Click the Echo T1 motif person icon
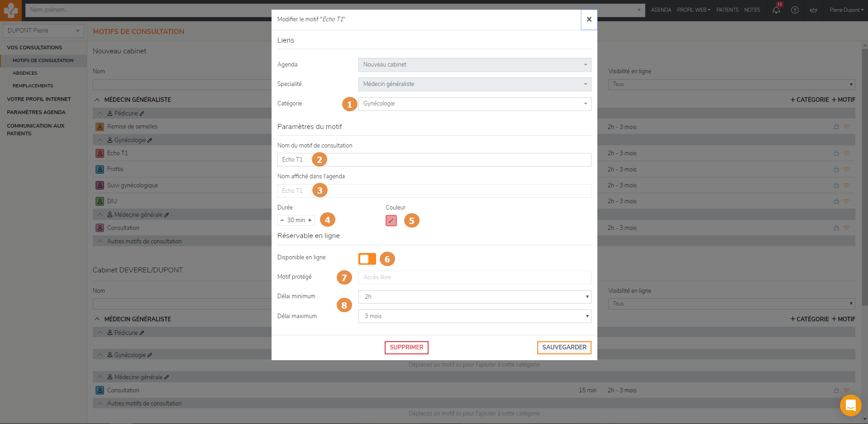The height and width of the screenshot is (424, 868). tap(100, 153)
